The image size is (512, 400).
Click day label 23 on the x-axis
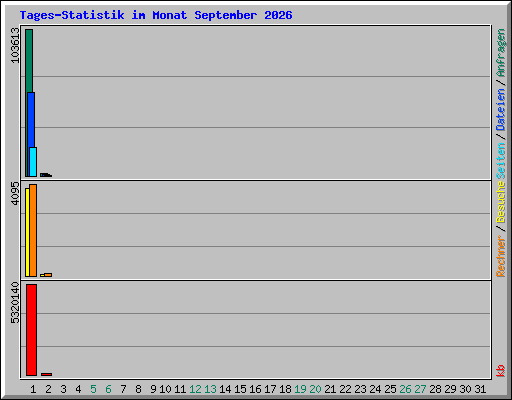[360, 389]
